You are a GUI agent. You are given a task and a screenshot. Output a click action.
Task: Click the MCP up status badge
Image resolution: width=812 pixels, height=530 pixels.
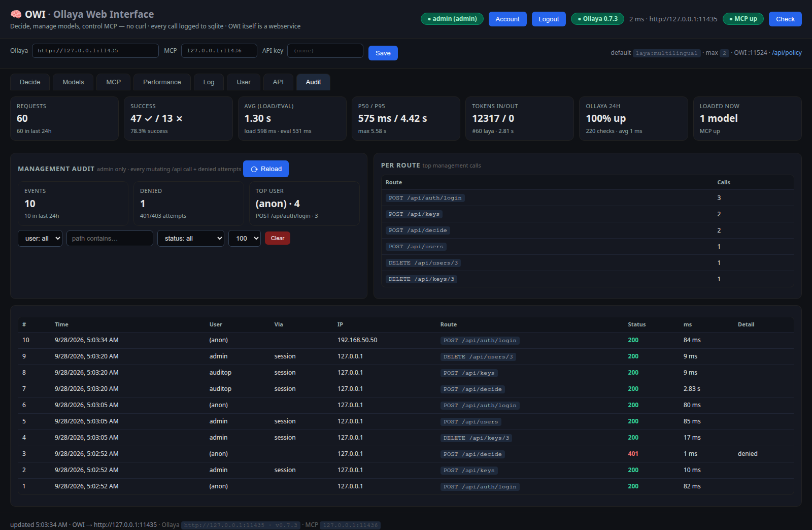tap(743, 19)
